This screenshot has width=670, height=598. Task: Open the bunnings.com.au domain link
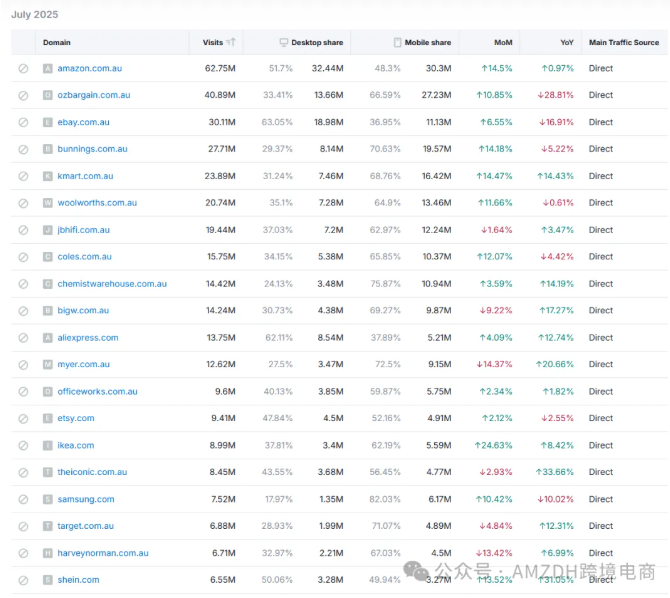92,149
